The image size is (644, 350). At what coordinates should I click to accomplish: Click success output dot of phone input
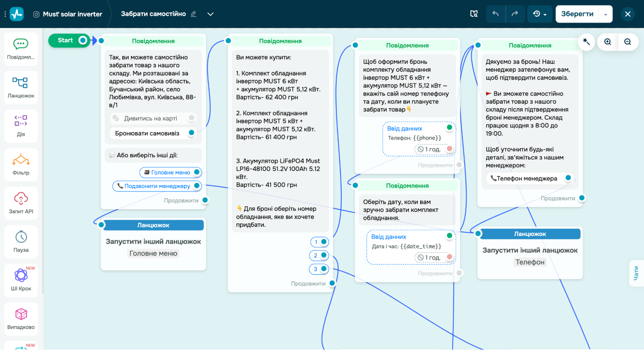click(x=449, y=127)
